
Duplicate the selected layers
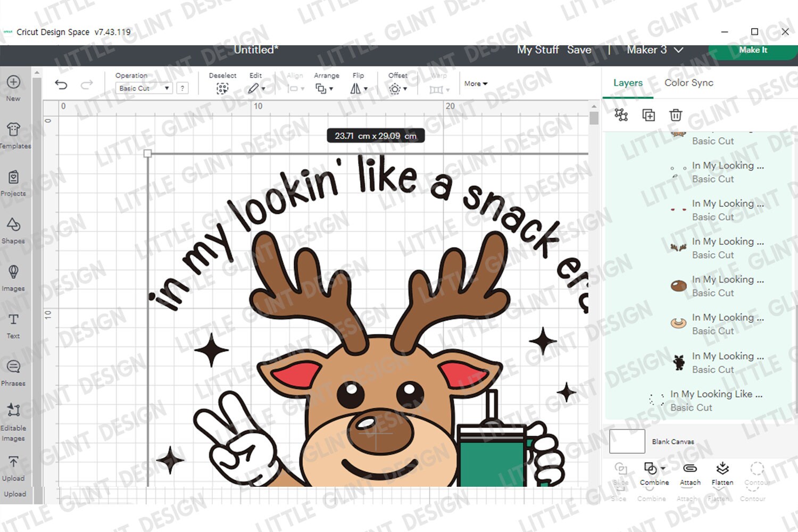pyautogui.click(x=649, y=115)
